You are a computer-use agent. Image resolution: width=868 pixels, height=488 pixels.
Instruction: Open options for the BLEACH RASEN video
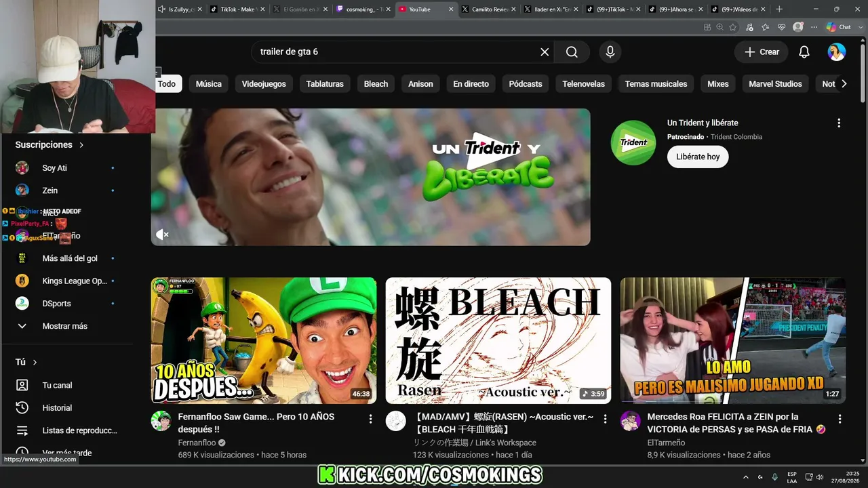605,420
